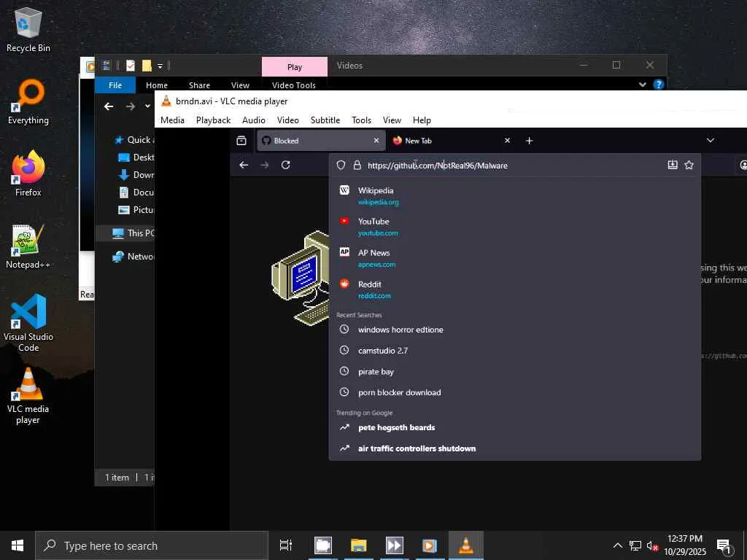Image resolution: width=747 pixels, height=560 pixels.
Task: Open VLC Tools menu
Action: coord(361,120)
